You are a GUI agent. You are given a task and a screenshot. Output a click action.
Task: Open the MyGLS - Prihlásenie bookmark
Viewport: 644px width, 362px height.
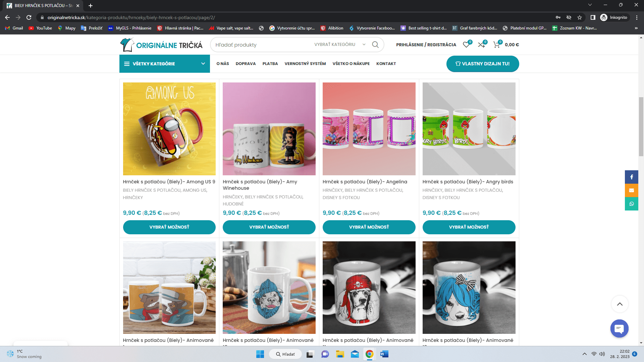pos(130,28)
